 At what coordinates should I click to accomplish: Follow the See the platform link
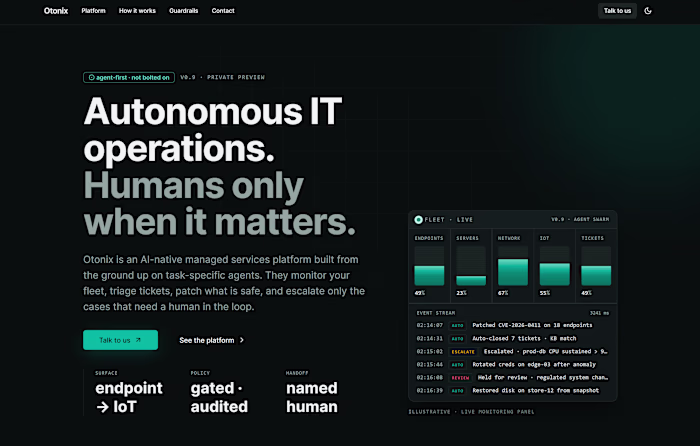(211, 340)
